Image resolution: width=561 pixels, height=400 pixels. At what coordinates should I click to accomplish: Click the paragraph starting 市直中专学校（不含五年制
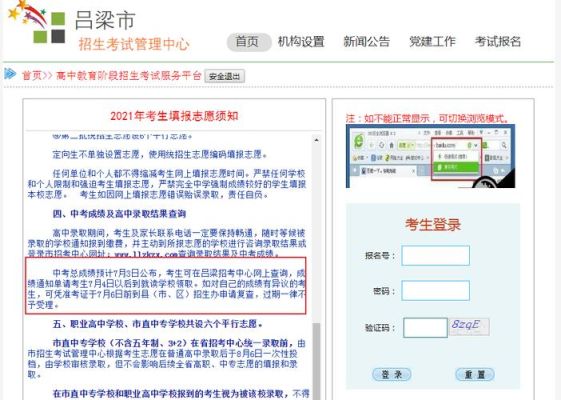[167, 359]
